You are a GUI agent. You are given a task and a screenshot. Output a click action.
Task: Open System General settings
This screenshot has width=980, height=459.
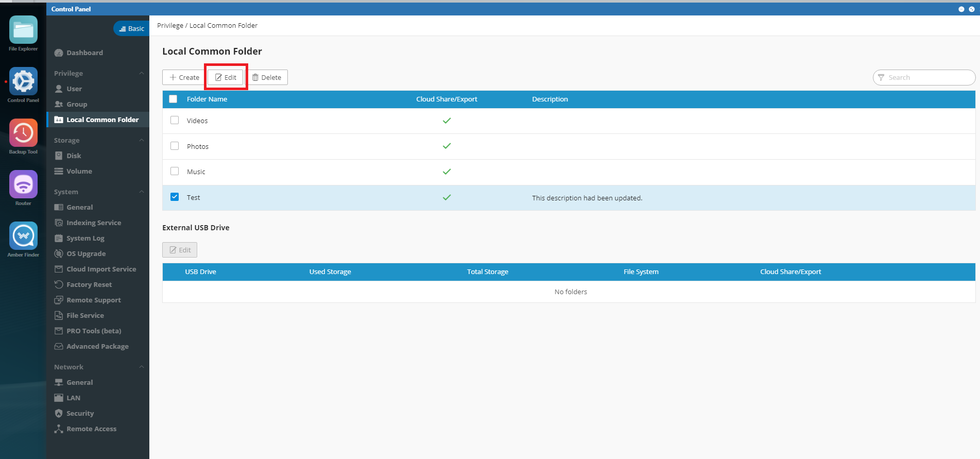pyautogui.click(x=79, y=207)
